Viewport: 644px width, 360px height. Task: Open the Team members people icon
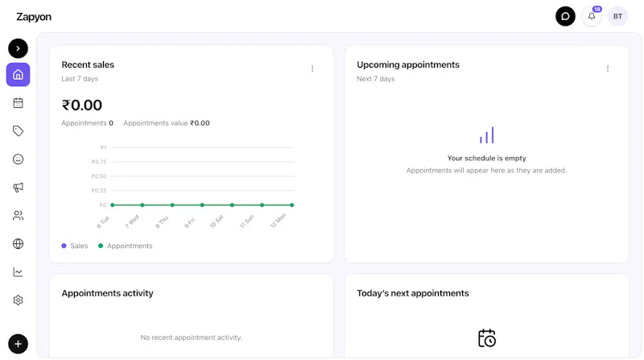[x=18, y=216]
